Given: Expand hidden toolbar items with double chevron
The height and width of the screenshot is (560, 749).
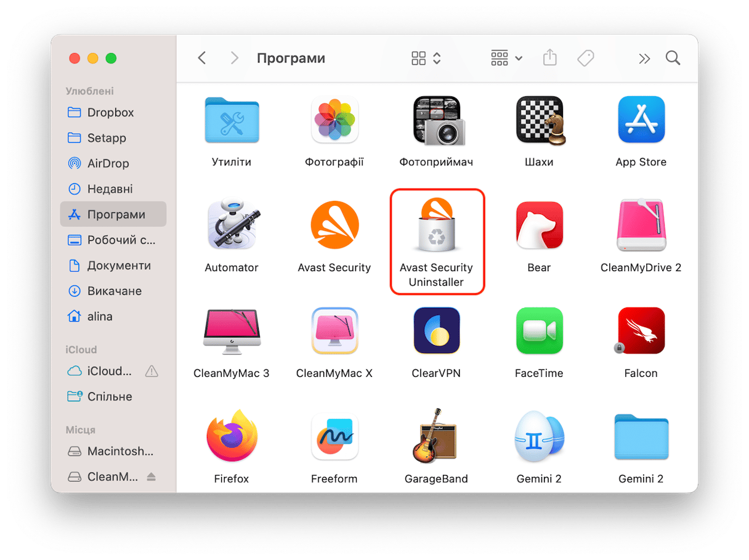Looking at the screenshot, I should pos(644,59).
